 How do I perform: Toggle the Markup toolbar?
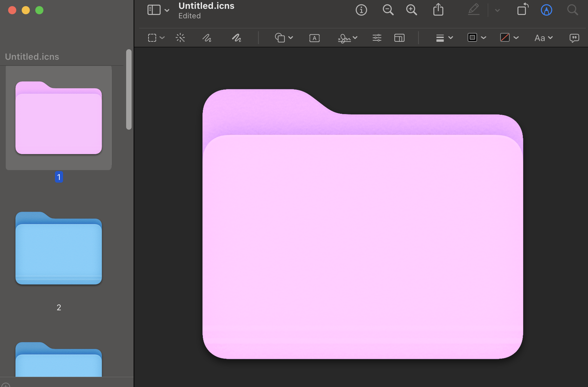pos(546,10)
